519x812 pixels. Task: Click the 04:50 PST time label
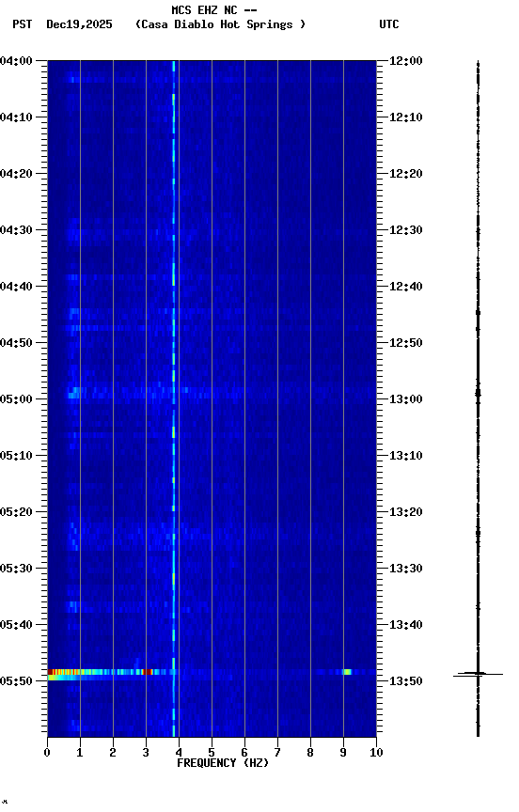point(16,343)
